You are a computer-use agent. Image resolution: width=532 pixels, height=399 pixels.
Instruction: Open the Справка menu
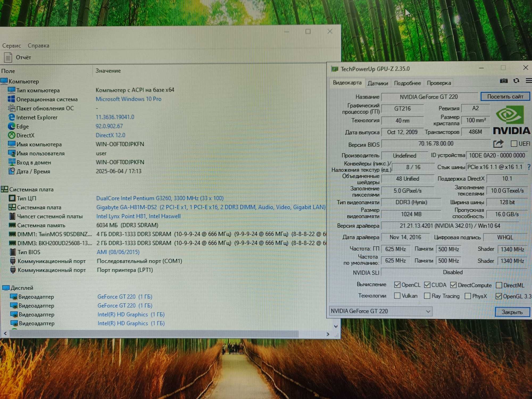pos(39,45)
